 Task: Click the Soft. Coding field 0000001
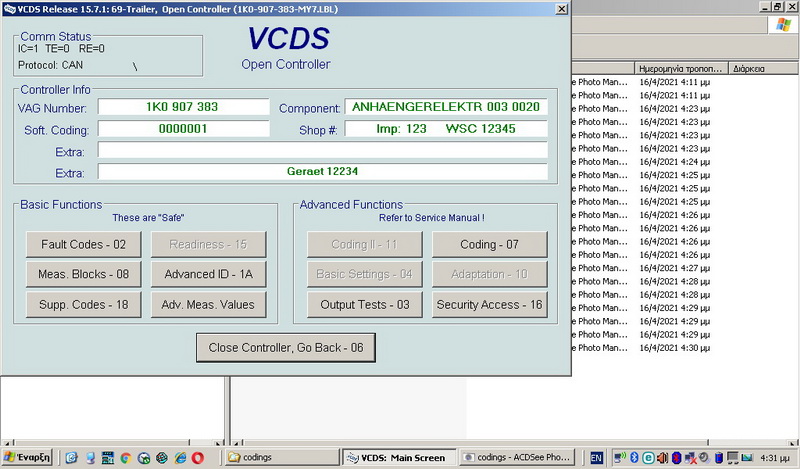[x=183, y=129]
